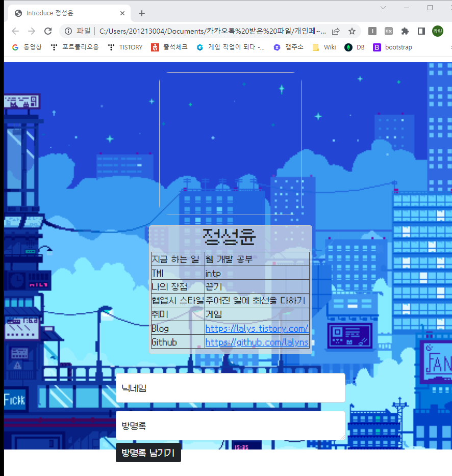The height and width of the screenshot is (476, 452).
Task: Click the 방명록 남기기 button
Action: pos(148,453)
